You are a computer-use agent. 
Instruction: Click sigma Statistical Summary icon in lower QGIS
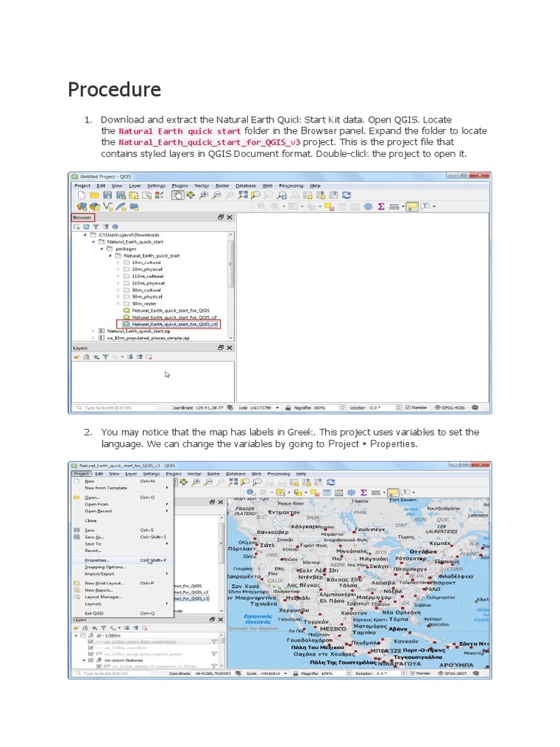[x=363, y=492]
